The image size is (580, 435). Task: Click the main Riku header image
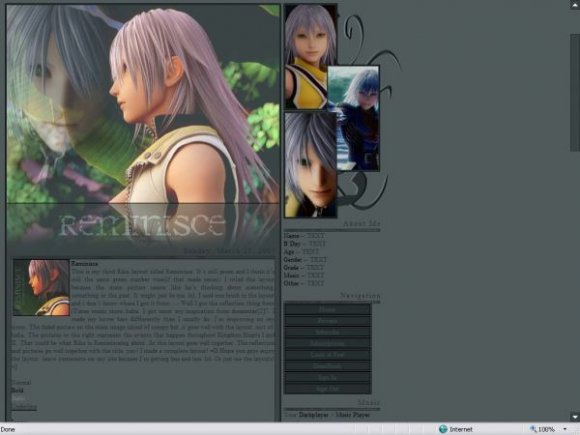143,104
